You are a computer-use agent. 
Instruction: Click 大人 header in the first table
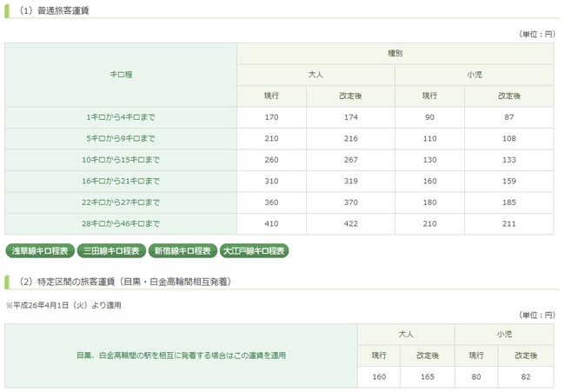pyautogui.click(x=316, y=75)
